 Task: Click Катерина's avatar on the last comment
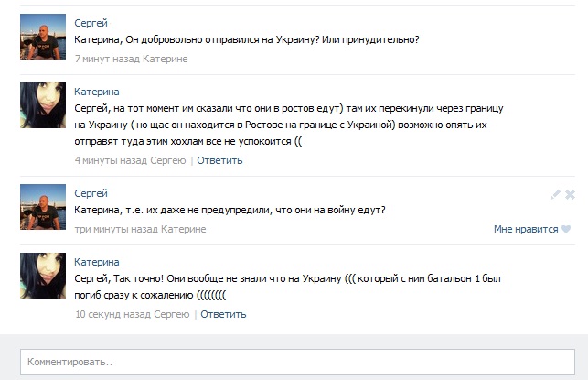tap(42, 276)
